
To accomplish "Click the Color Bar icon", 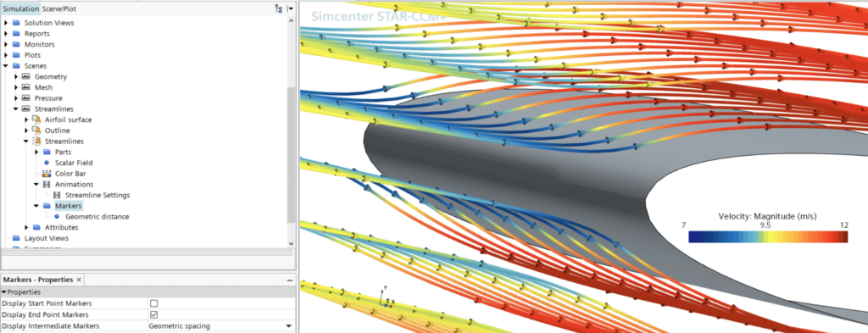I will [x=47, y=174].
